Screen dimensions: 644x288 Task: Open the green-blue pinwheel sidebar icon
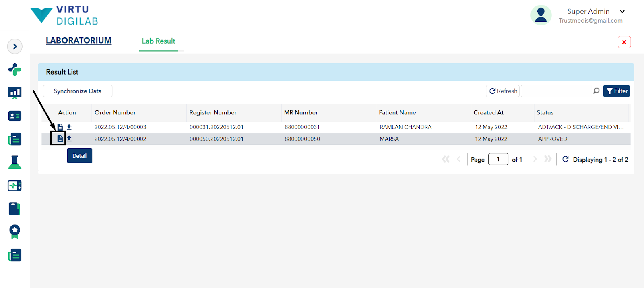click(x=15, y=70)
